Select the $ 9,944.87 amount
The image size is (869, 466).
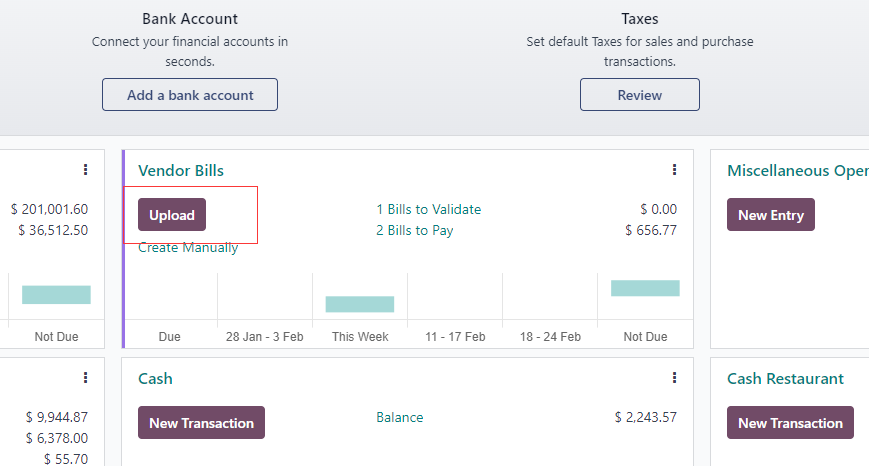coord(57,417)
